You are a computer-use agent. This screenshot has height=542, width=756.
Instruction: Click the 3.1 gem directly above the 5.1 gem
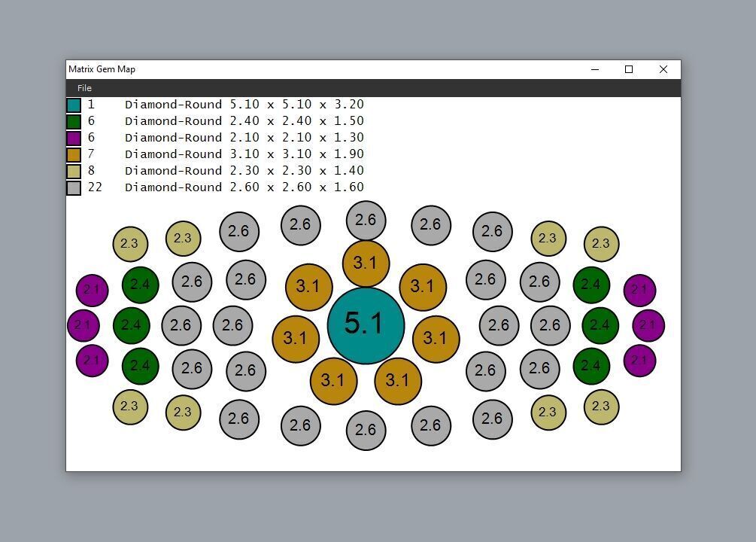point(366,263)
